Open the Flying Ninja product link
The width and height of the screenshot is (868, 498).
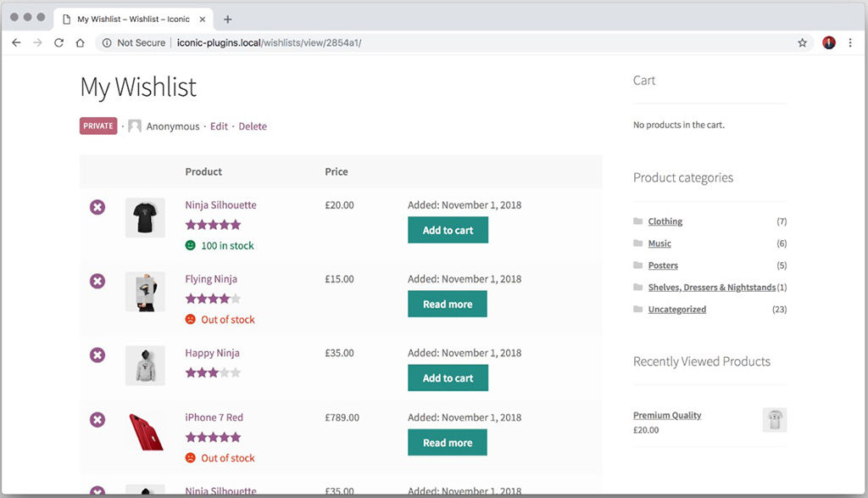pyautogui.click(x=211, y=279)
